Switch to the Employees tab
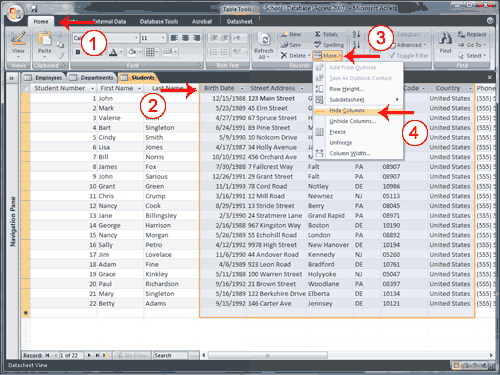This screenshot has height=375, width=500. [x=44, y=78]
